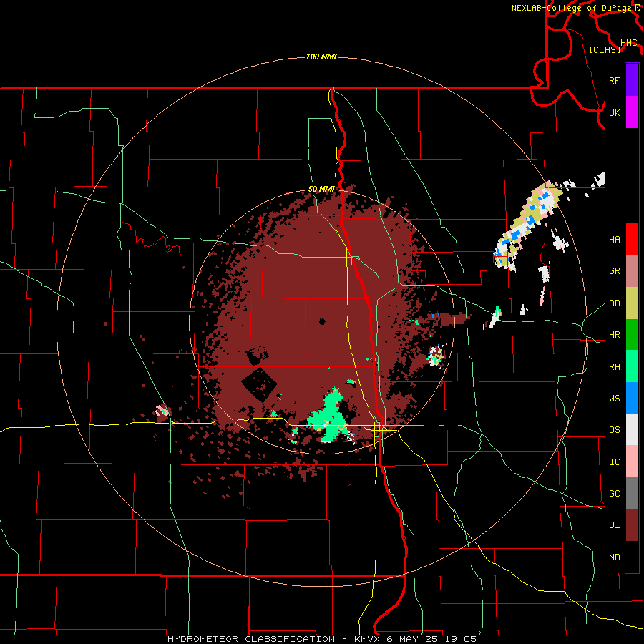Select the gray GC legend swatch
The width and height of the screenshot is (644, 644).
pyautogui.click(x=632, y=493)
